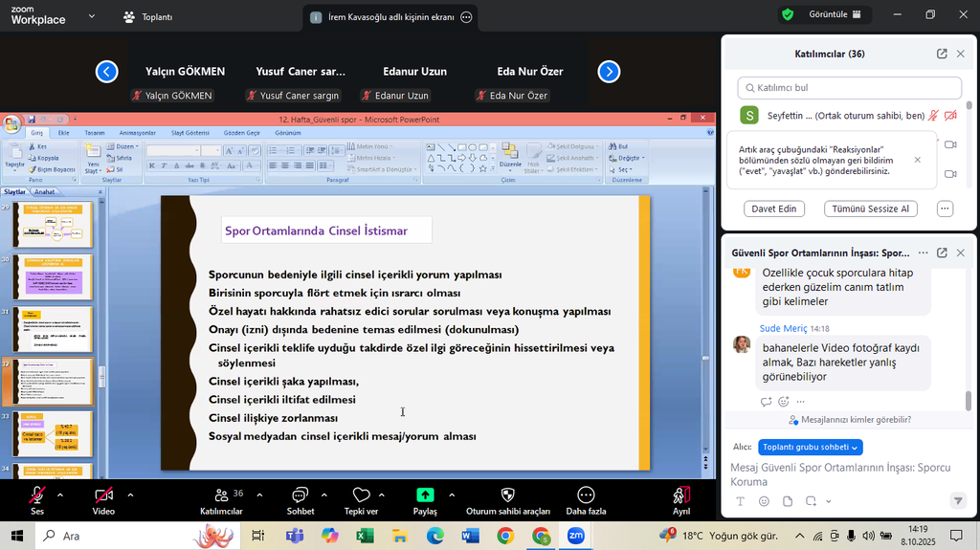This screenshot has width=980, height=550.
Task: Click the emoji icon in chat composer
Action: [764, 501]
